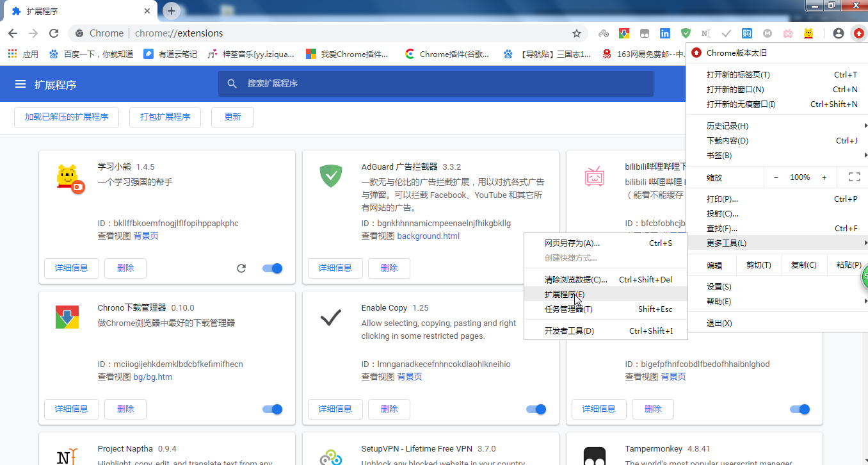Open AdGuard green shield toolbar icon
The image size is (868, 465).
tap(686, 33)
